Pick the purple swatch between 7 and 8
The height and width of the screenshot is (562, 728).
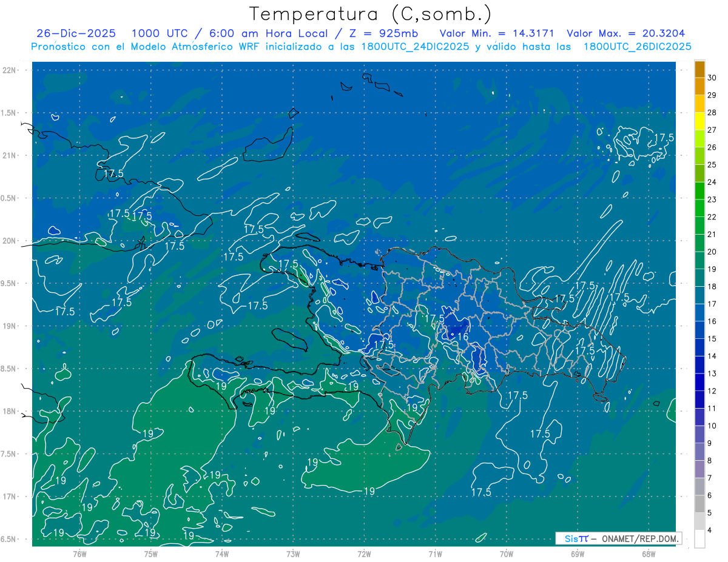tap(699, 469)
